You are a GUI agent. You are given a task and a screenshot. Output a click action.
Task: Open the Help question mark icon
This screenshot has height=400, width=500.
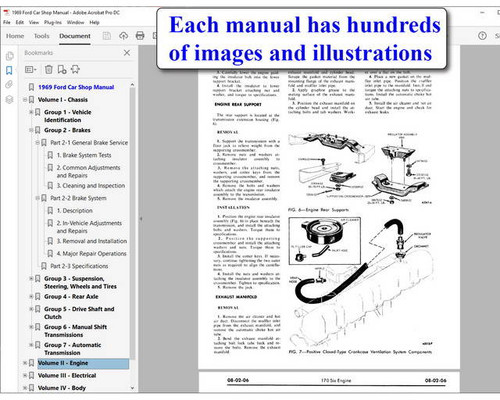(x=482, y=36)
